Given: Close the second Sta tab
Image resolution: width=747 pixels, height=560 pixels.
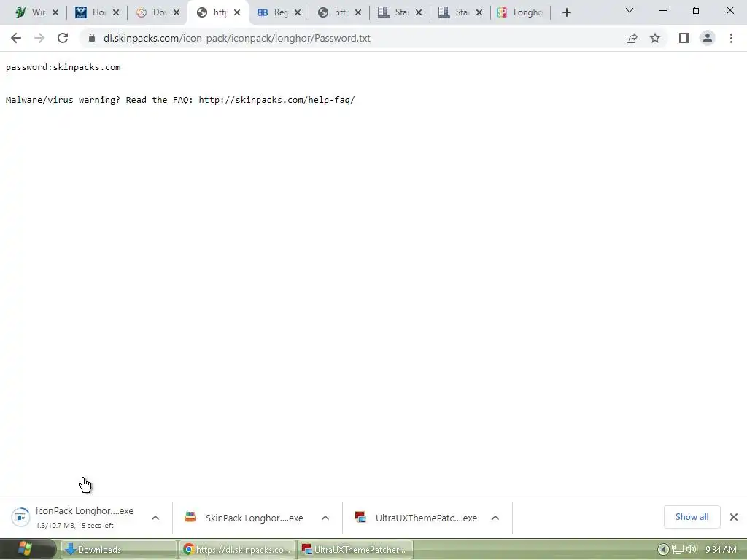Looking at the screenshot, I should 479,12.
